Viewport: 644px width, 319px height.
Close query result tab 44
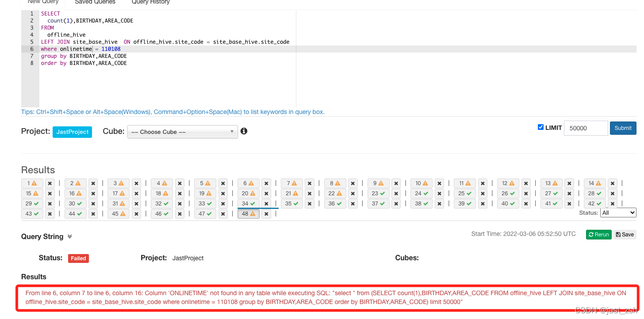coord(93,214)
